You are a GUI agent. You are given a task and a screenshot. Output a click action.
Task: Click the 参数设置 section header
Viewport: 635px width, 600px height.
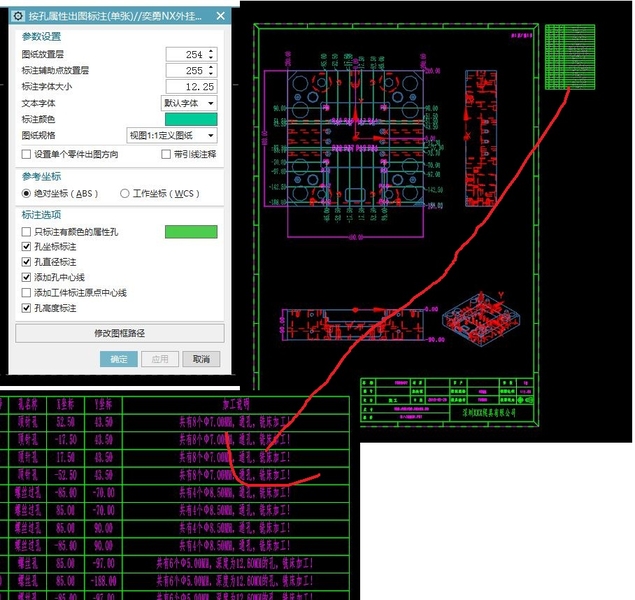pos(41,37)
